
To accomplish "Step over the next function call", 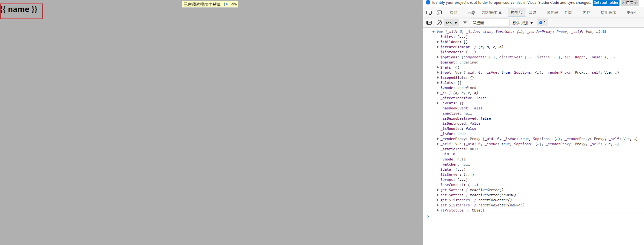I will tap(234, 4).
